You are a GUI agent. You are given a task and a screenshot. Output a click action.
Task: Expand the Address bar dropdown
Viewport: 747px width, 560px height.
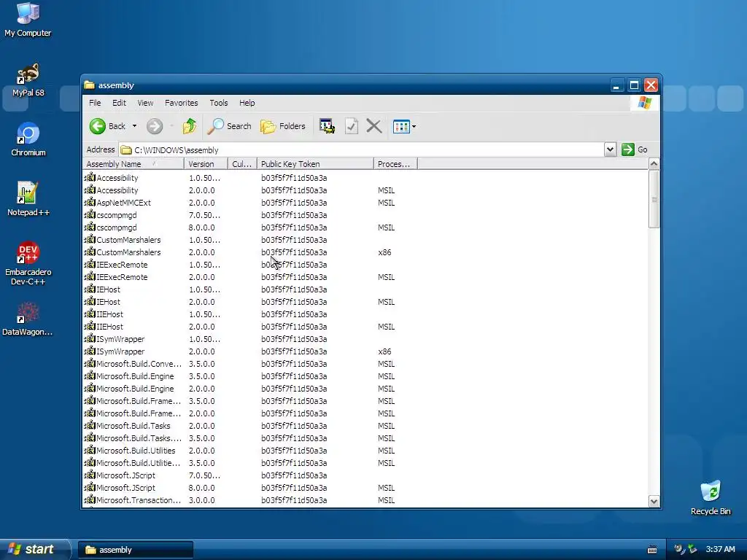tap(610, 149)
